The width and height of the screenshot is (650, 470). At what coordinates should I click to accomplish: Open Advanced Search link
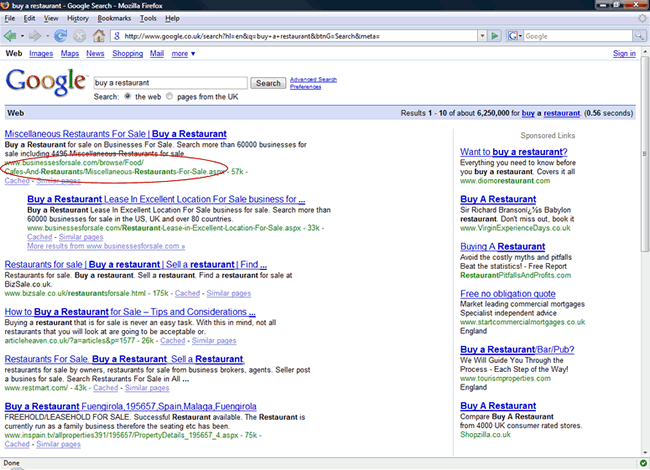[x=313, y=80]
